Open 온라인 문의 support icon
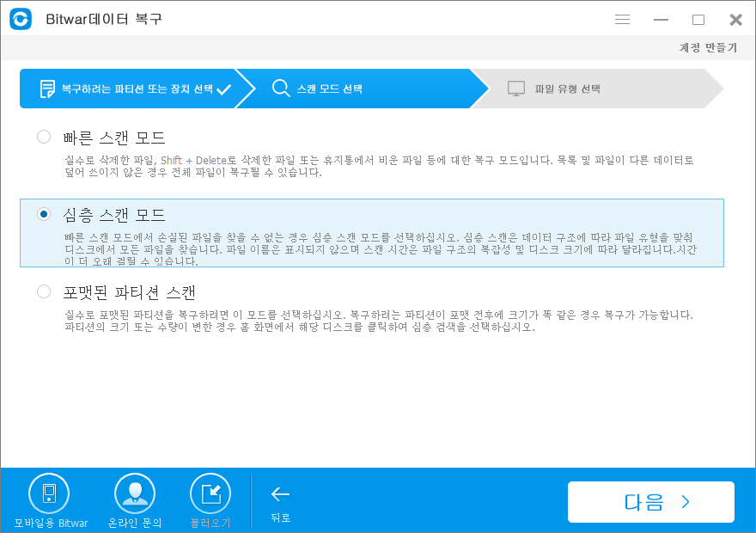The image size is (756, 533). coord(135,493)
